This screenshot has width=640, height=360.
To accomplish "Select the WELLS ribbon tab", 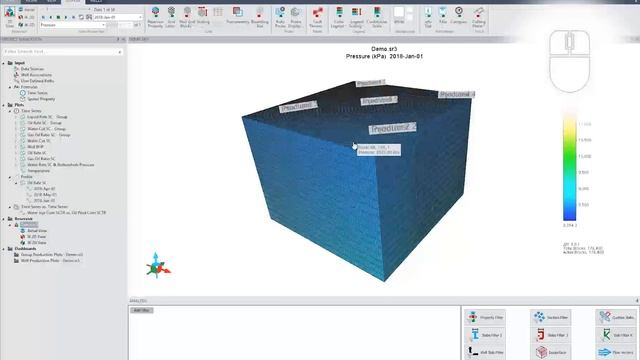I will [x=96, y=1].
